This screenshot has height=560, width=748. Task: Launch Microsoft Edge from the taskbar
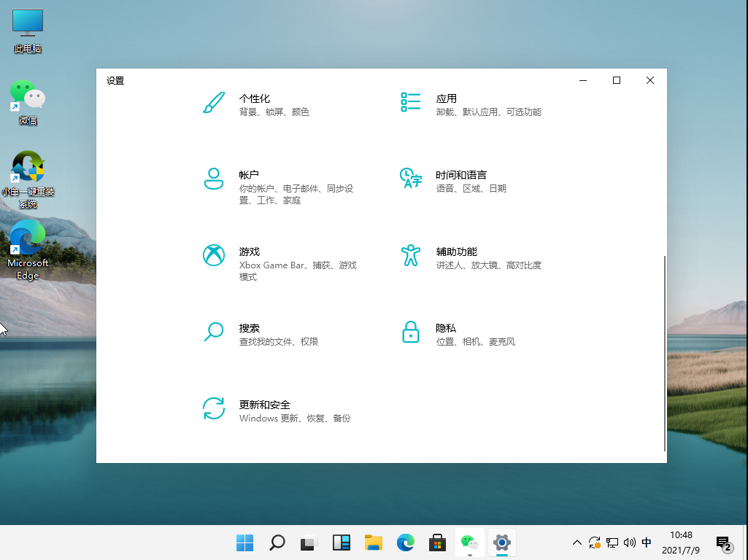tap(405, 542)
